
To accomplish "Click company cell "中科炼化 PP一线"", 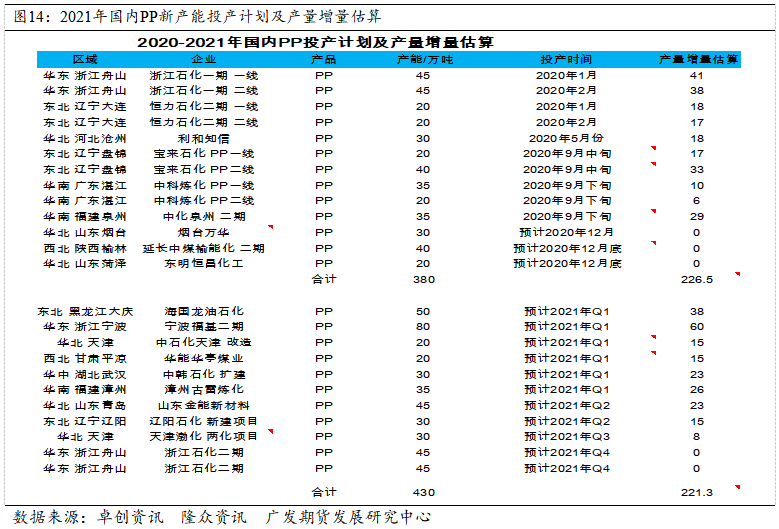I will point(204,185).
